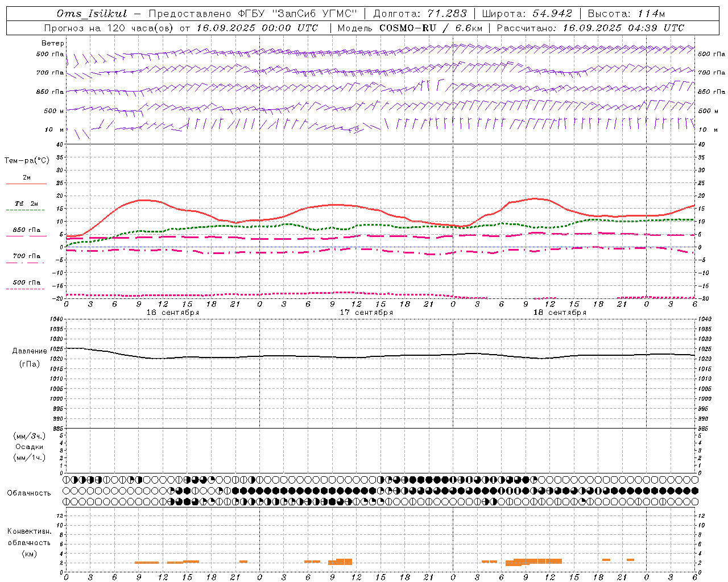The width and height of the screenshot is (728, 582).
Task: Click the Облачность cloud cover label
Action: tap(29, 493)
